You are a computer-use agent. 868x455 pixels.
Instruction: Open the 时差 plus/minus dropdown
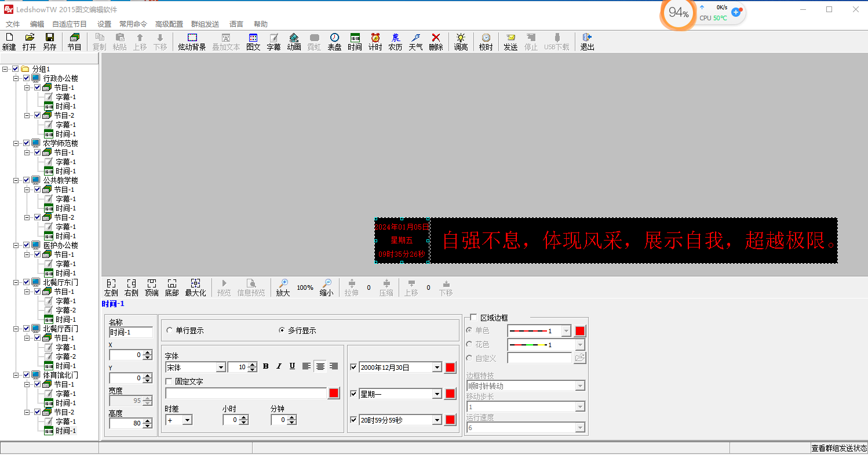pos(187,420)
